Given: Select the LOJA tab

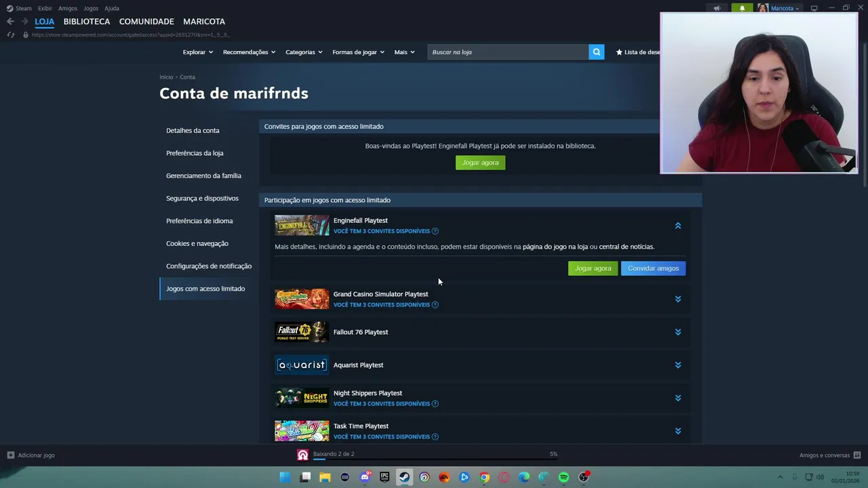Looking at the screenshot, I should 44,22.
